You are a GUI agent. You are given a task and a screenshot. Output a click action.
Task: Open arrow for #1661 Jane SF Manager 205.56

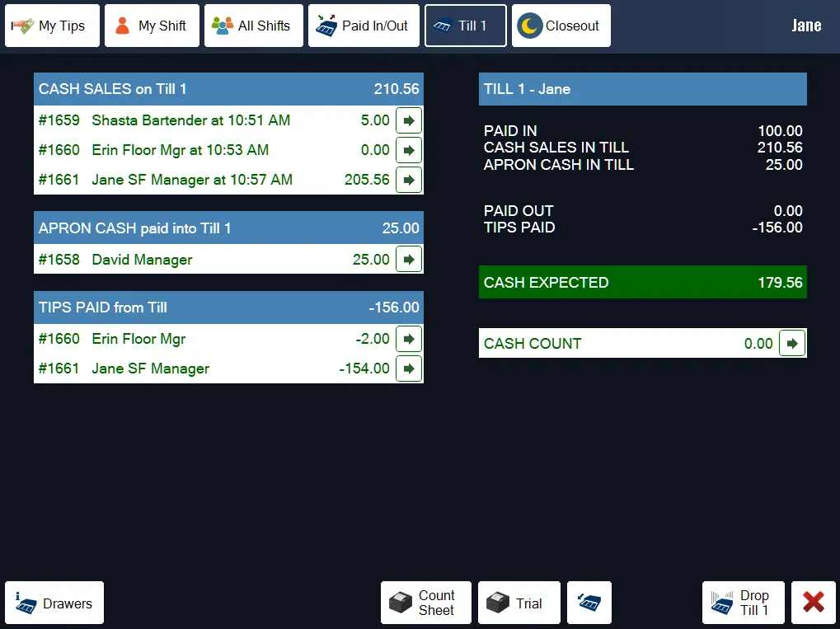[x=409, y=180]
